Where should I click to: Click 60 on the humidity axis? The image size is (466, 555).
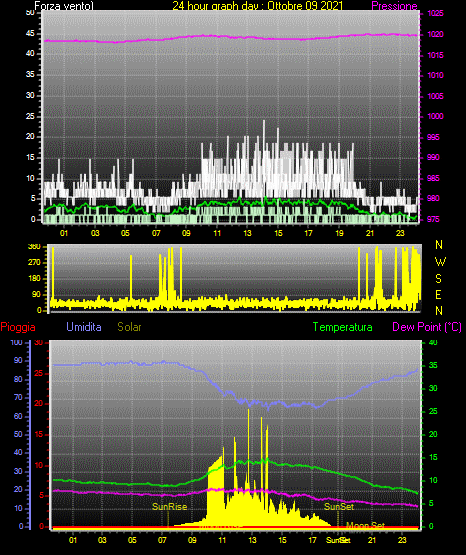[18, 416]
